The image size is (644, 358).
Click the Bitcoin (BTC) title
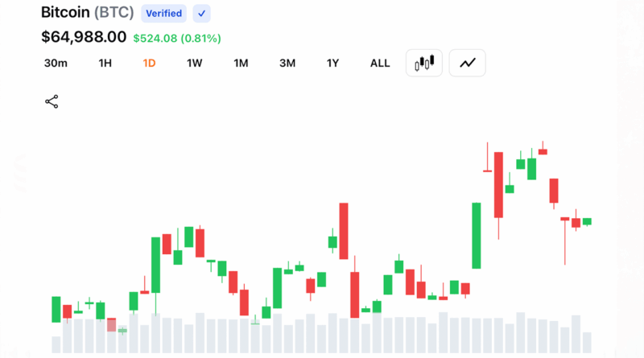point(88,12)
